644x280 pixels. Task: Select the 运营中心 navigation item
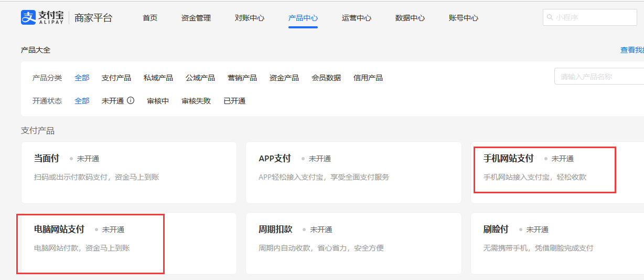[x=357, y=18]
